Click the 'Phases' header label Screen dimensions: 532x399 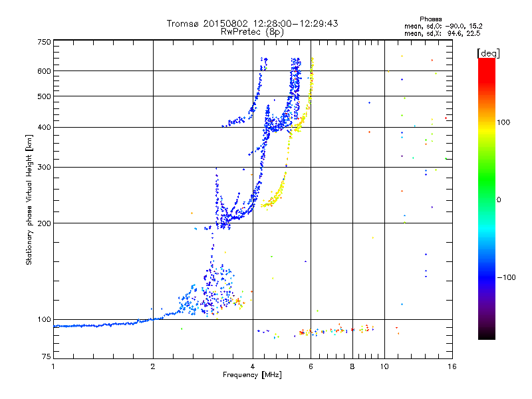coord(430,19)
